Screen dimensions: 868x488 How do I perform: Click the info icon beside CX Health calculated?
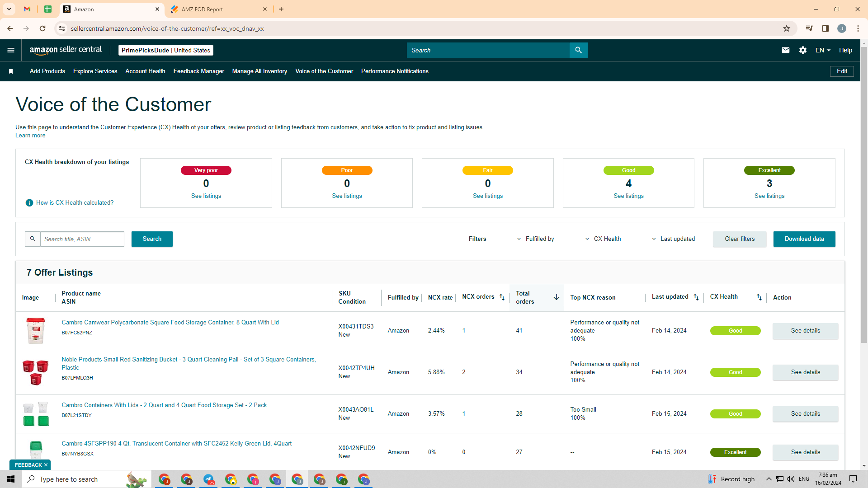pos(29,203)
